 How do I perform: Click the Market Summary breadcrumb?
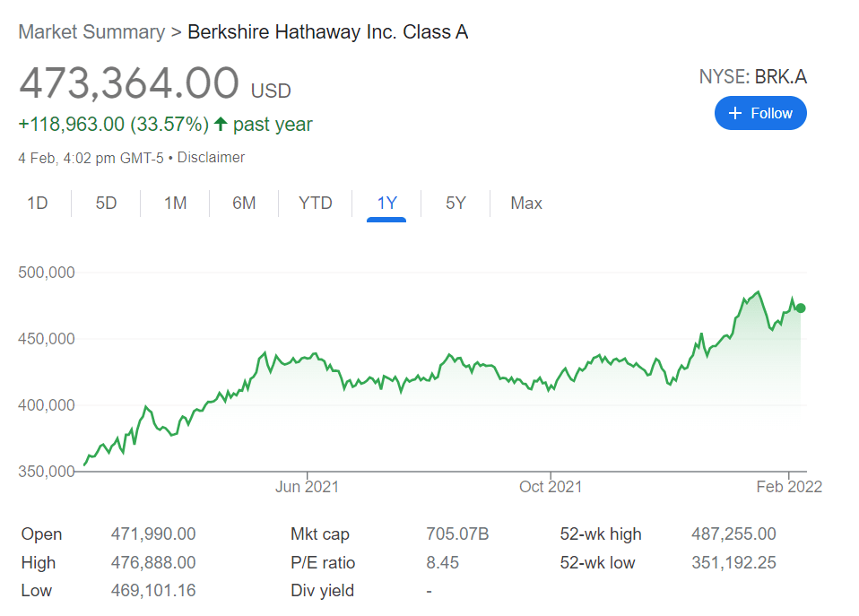point(91,32)
